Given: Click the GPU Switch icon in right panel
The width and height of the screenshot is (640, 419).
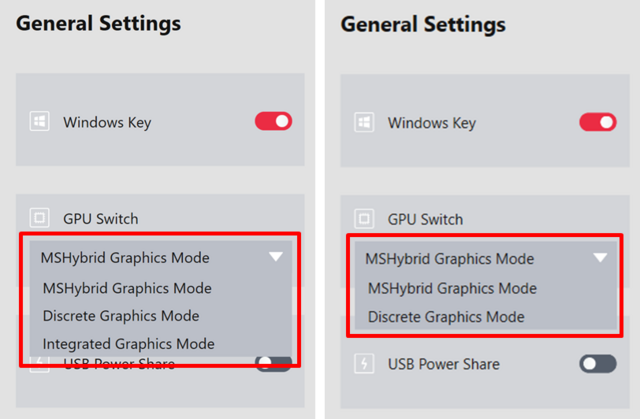Looking at the screenshot, I should pos(364,219).
